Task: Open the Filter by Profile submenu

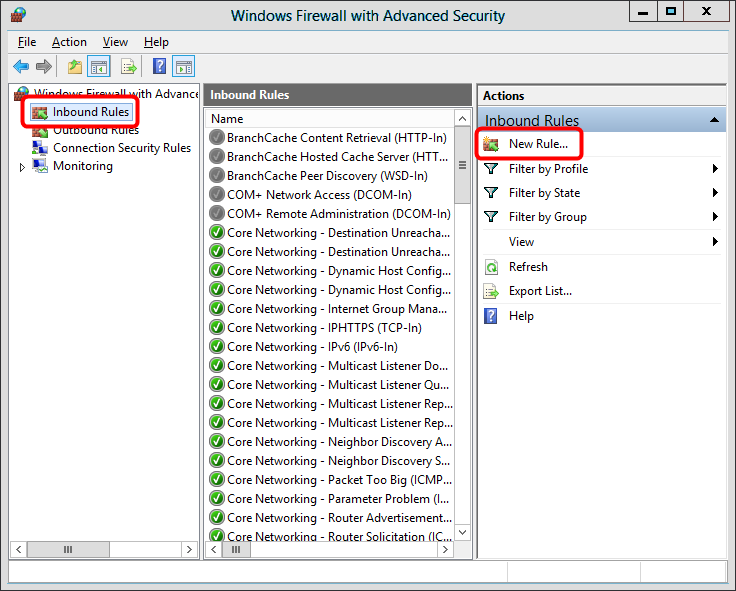Action: pyautogui.click(x=548, y=169)
